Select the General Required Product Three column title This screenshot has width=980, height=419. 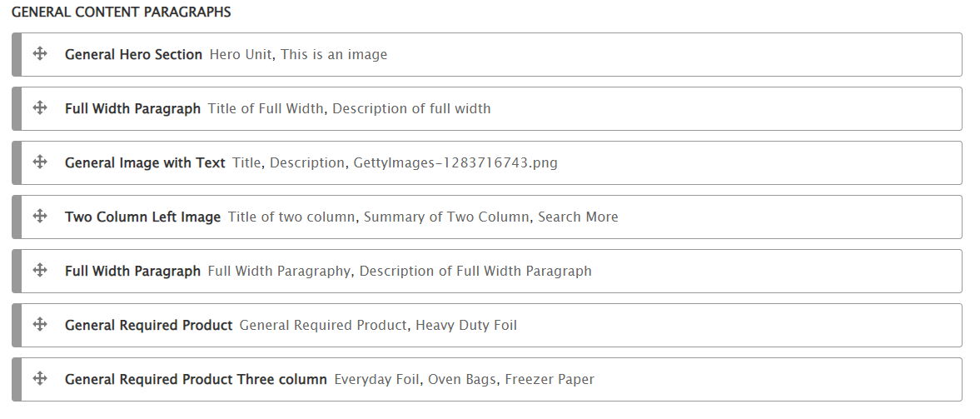point(196,380)
